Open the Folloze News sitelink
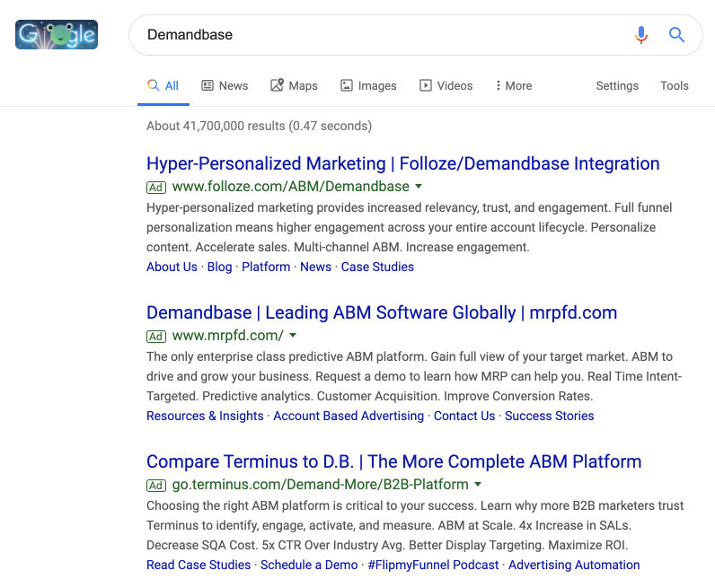The width and height of the screenshot is (715, 588). [315, 267]
